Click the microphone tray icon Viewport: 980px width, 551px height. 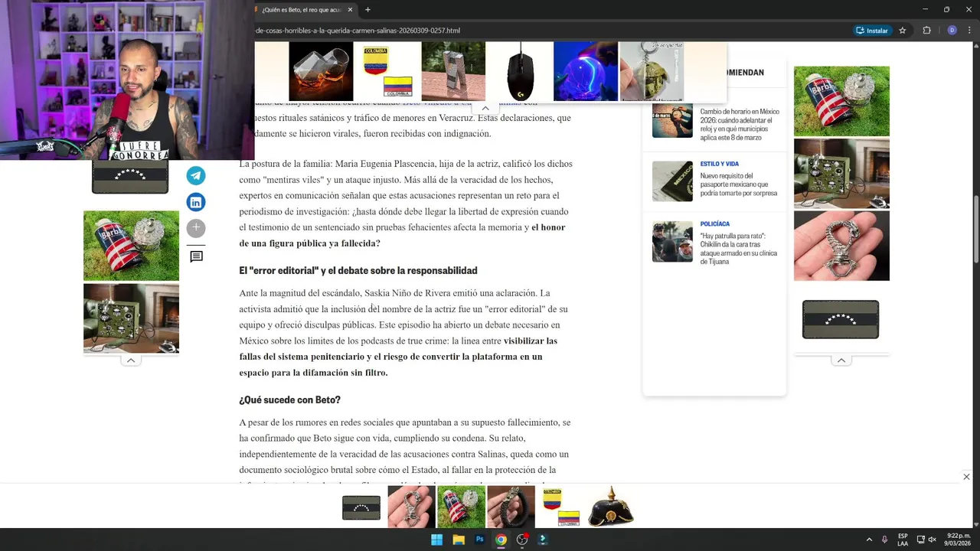pyautogui.click(x=884, y=540)
